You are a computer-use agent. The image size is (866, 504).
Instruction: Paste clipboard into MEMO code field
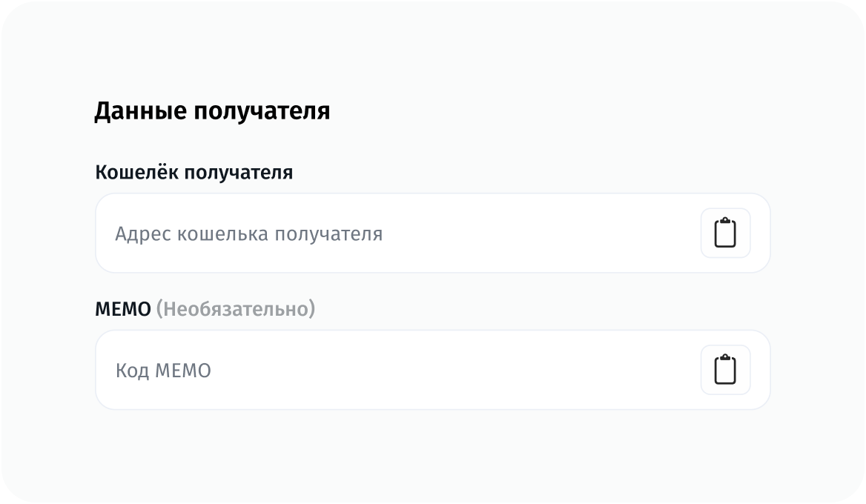[725, 370]
